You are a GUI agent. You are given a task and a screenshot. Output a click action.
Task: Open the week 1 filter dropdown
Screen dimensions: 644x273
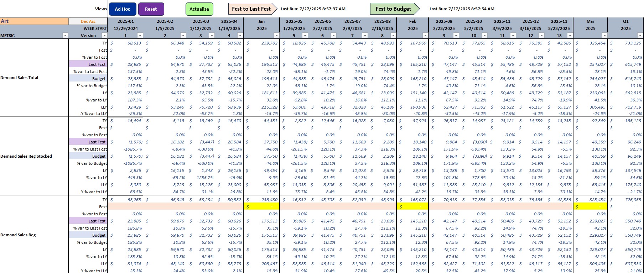click(140, 36)
